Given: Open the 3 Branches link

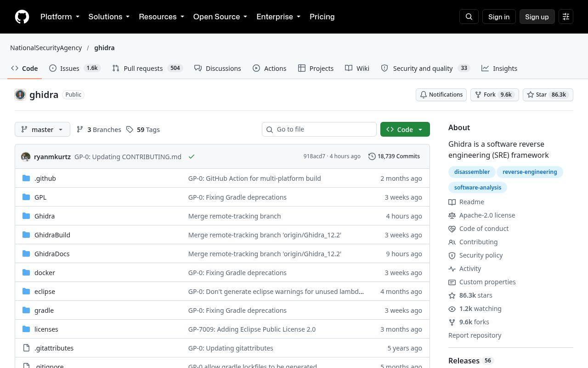Looking at the screenshot, I should click(x=99, y=129).
